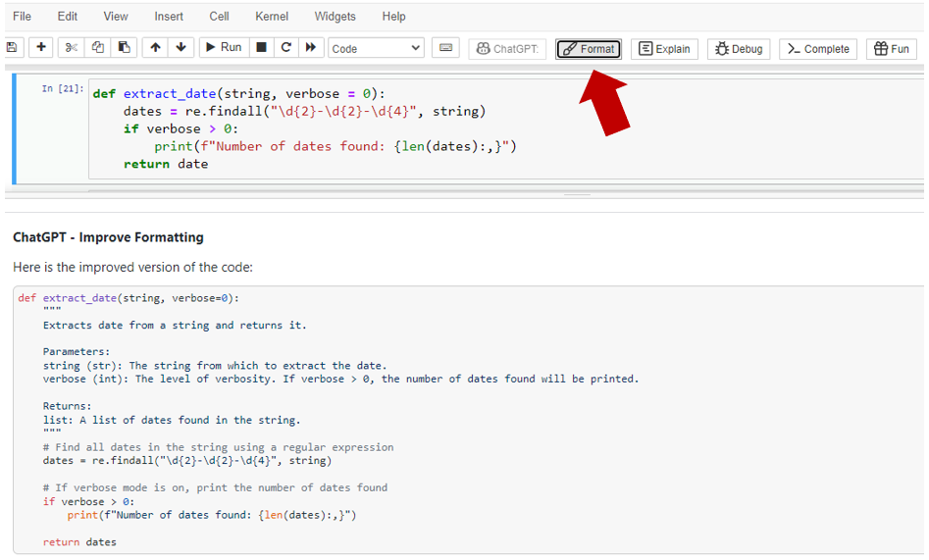Save notebook with the floppy disk icon
The width and height of the screenshot is (929, 560).
tap(13, 48)
